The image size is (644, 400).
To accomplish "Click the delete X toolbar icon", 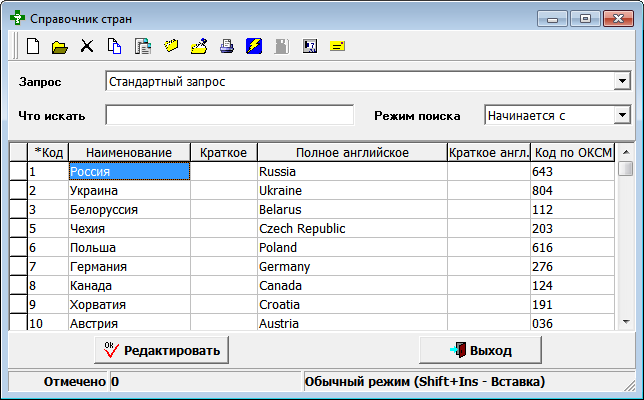I will (x=87, y=46).
